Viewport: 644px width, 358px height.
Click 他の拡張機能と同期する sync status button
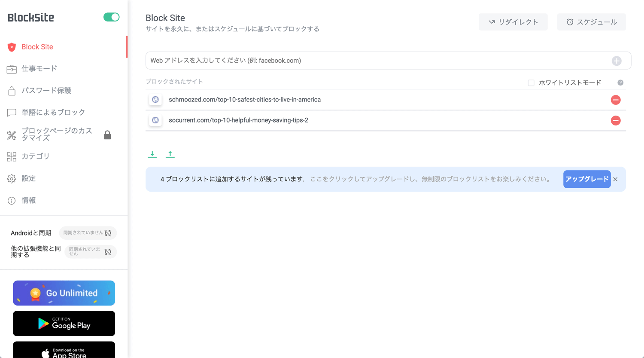tap(91, 252)
